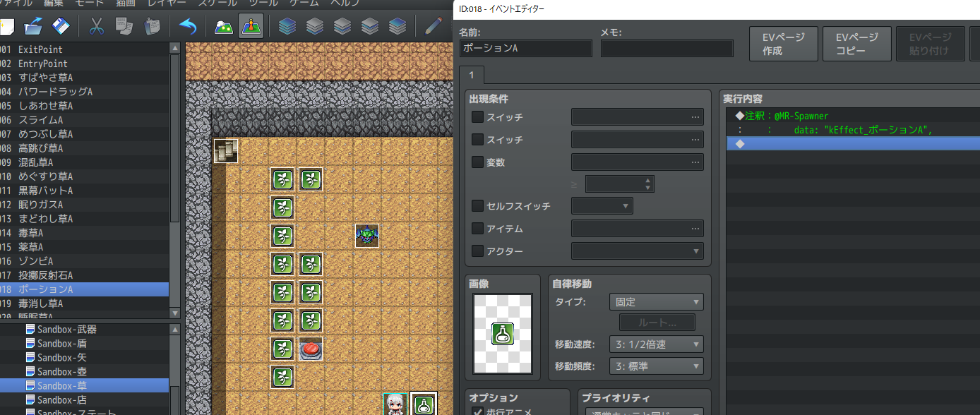980x415 pixels.
Task: Open the 描画 menu
Action: click(126, 3)
